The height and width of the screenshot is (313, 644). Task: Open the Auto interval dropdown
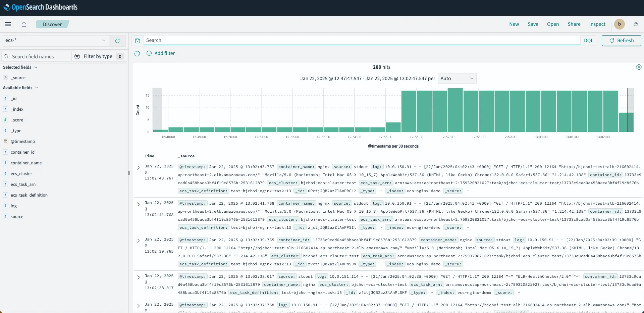[457, 79]
